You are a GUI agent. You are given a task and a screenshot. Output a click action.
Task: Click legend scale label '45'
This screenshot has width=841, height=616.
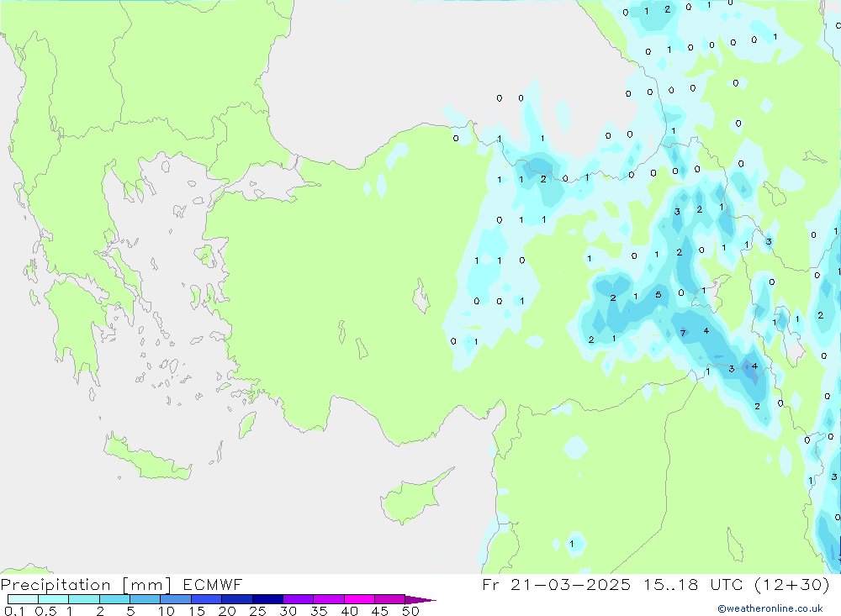[x=380, y=611]
